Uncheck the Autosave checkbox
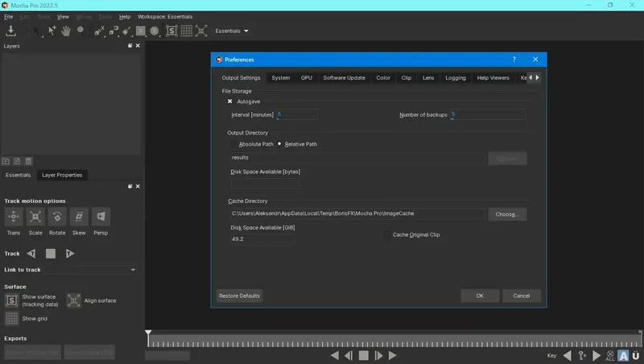The width and height of the screenshot is (644, 364). point(230,101)
